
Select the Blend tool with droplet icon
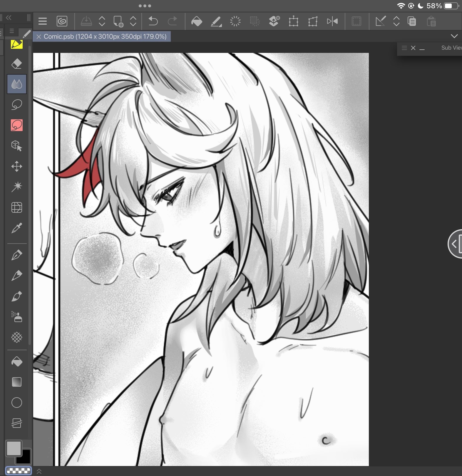click(17, 84)
